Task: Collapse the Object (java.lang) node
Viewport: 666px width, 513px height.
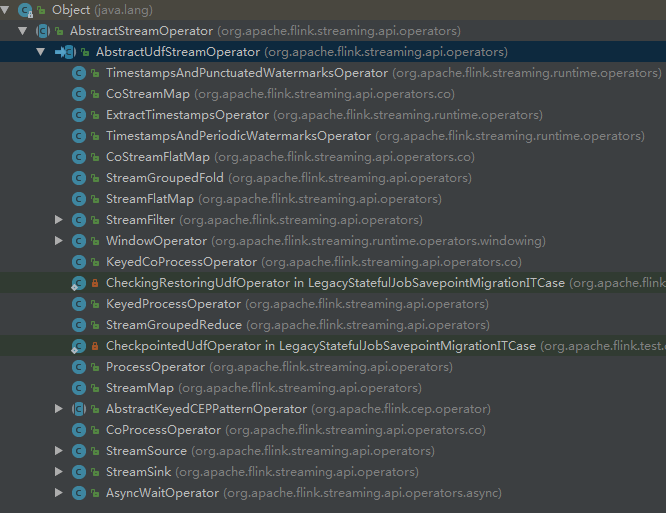Action: click(x=5, y=10)
